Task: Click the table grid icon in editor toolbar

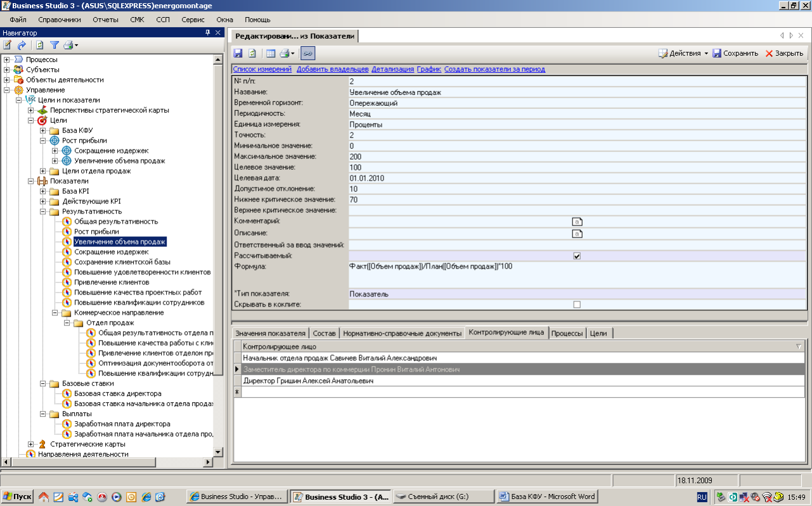Action: 271,53
